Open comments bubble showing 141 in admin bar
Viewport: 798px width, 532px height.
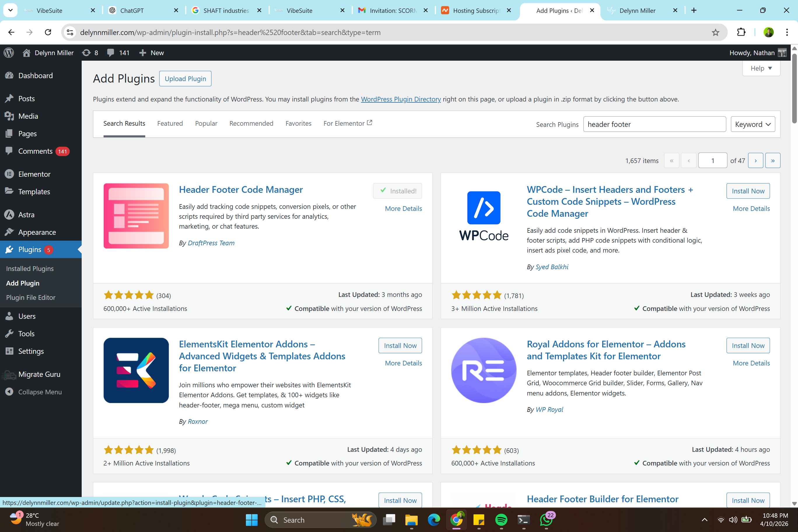(x=118, y=52)
